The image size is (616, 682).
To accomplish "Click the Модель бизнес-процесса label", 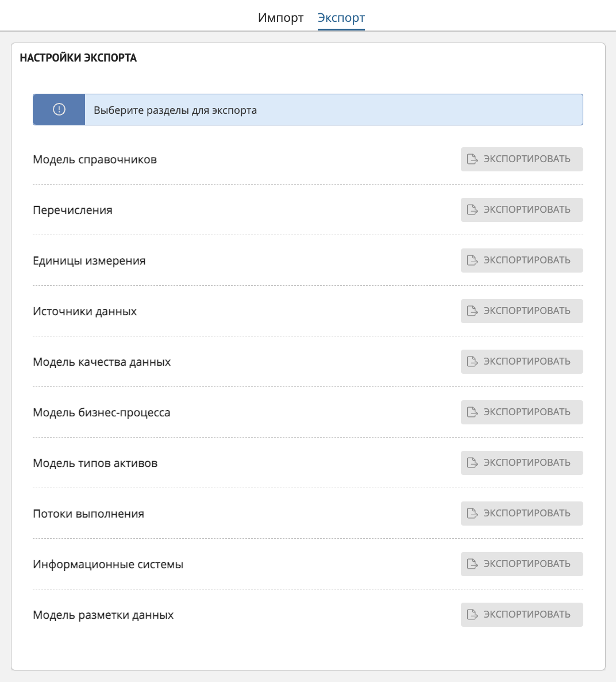I will [x=101, y=412].
